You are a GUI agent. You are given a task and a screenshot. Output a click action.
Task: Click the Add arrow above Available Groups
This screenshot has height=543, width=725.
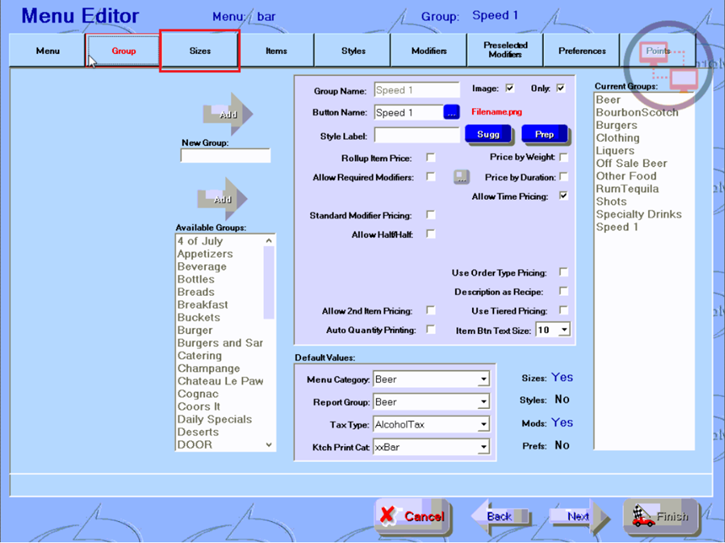[x=222, y=199]
